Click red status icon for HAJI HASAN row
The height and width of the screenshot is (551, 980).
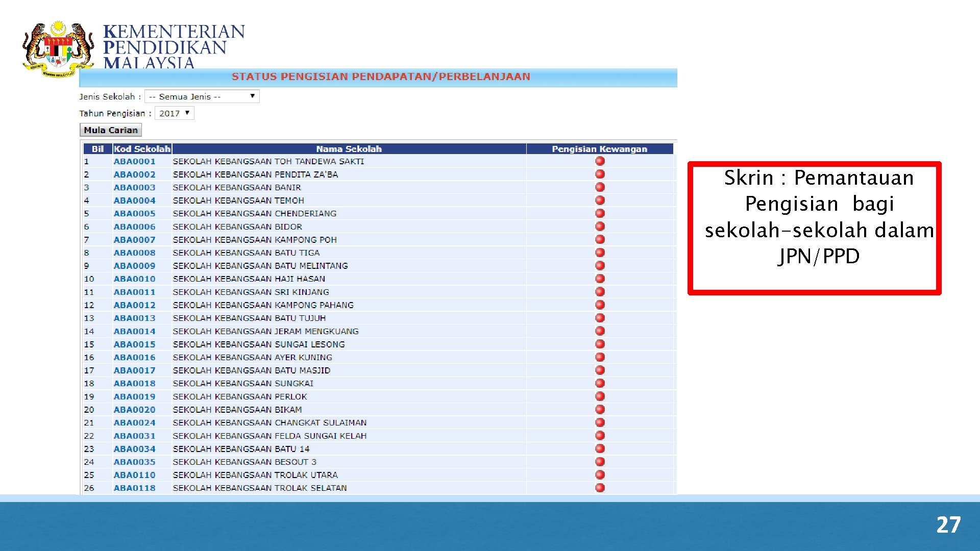click(x=600, y=279)
